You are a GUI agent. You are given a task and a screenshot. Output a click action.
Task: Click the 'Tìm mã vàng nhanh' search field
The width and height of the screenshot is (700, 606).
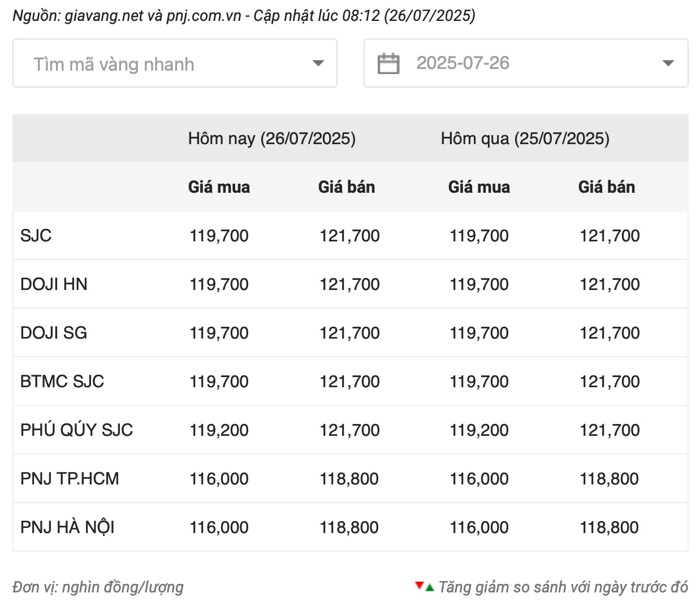(164, 64)
